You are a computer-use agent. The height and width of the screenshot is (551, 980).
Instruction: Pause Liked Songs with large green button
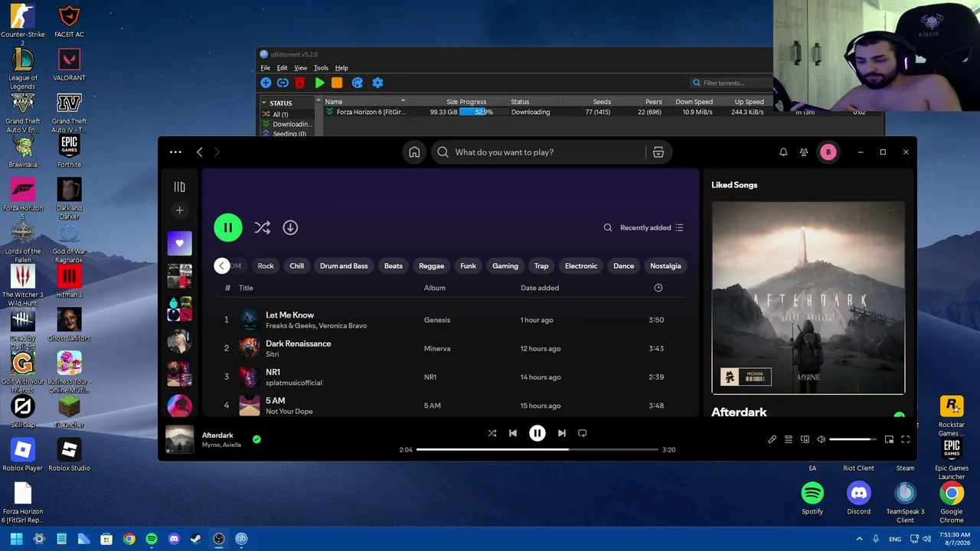point(228,227)
